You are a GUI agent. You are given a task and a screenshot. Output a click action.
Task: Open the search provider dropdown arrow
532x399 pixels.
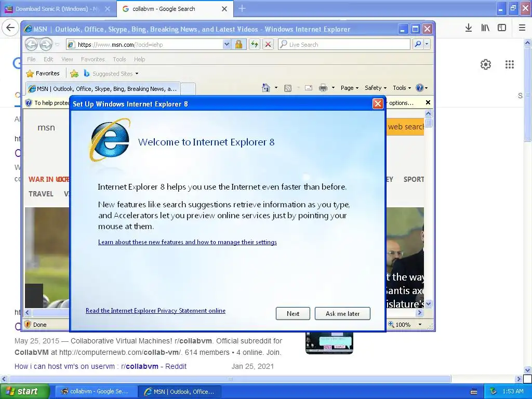[427, 44]
